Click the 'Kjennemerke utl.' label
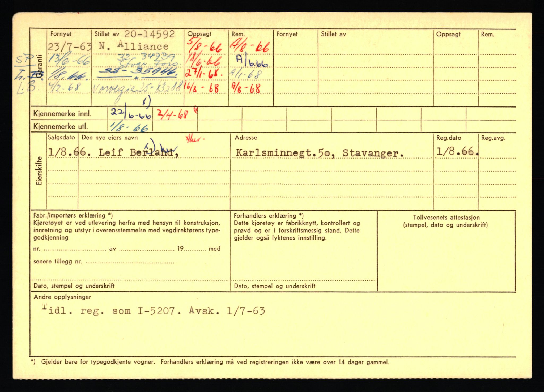Image resolution: width=544 pixels, height=392 pixels. 61,127
